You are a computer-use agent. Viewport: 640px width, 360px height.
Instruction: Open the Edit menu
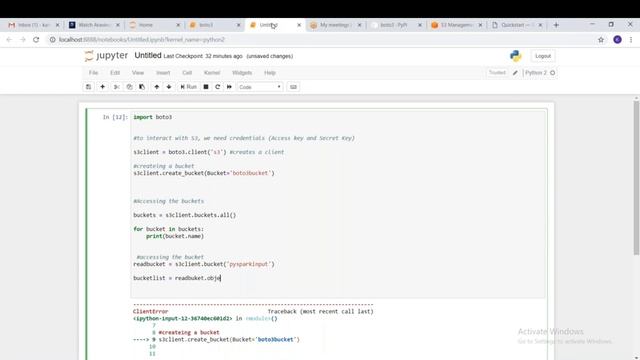point(115,73)
